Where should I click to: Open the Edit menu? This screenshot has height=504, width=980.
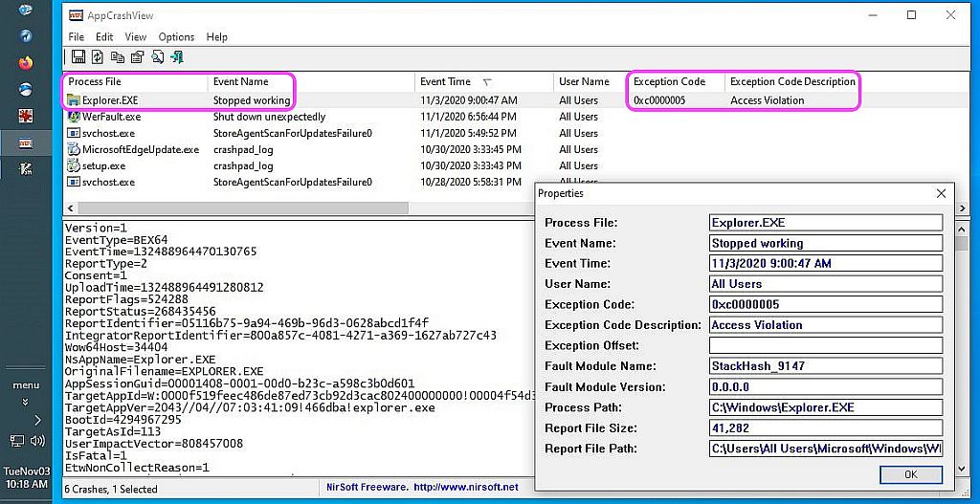click(104, 37)
